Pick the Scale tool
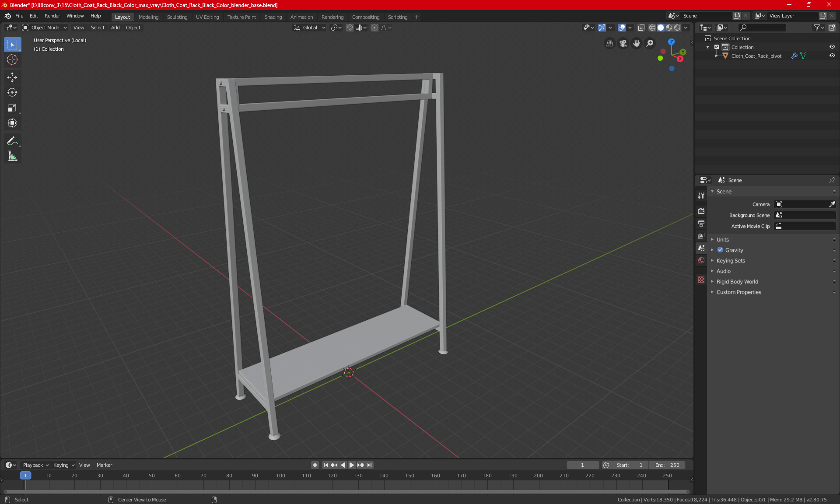This screenshot has width=840, height=504. (12, 108)
